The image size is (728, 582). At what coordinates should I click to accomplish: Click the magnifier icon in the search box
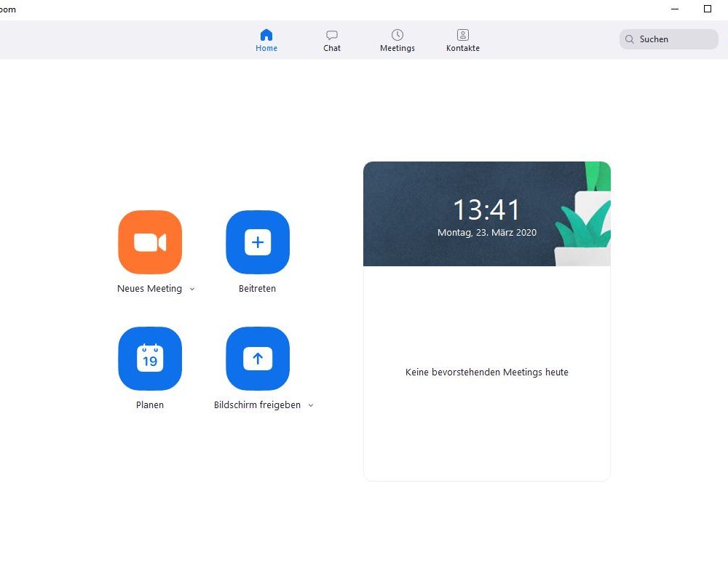(x=630, y=39)
